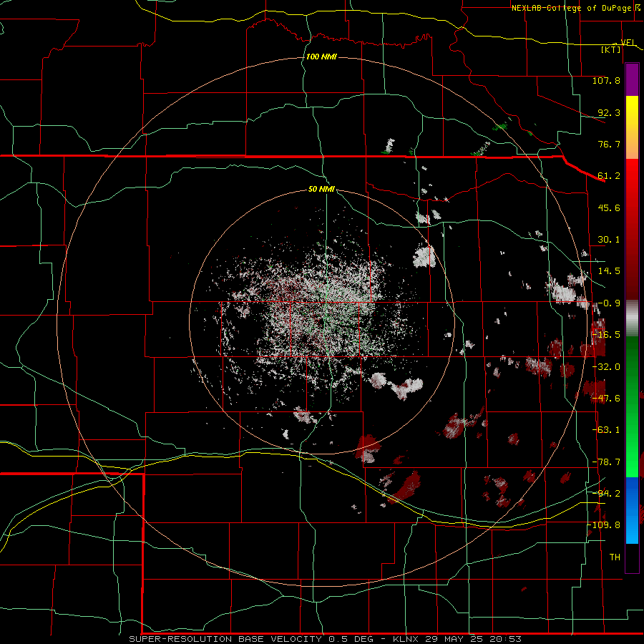Select the -47.6 legend value
This screenshot has height=644, width=644.
pos(605,399)
